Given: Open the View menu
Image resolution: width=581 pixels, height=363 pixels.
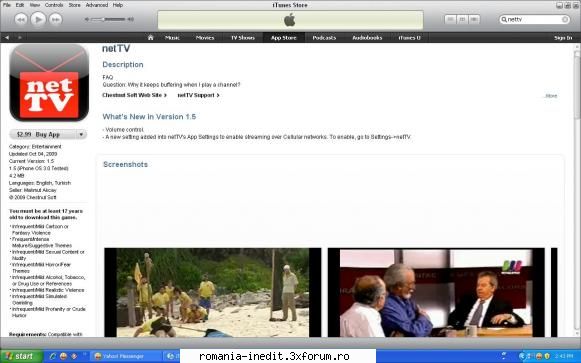Looking at the screenshot, I should point(35,5).
